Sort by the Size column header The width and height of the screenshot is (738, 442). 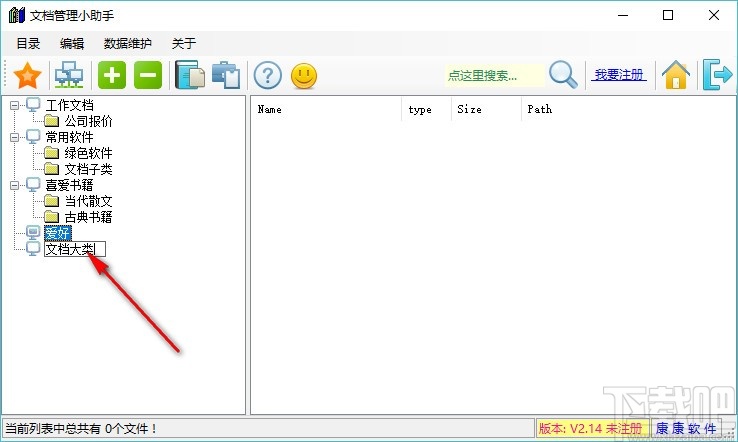click(x=486, y=109)
